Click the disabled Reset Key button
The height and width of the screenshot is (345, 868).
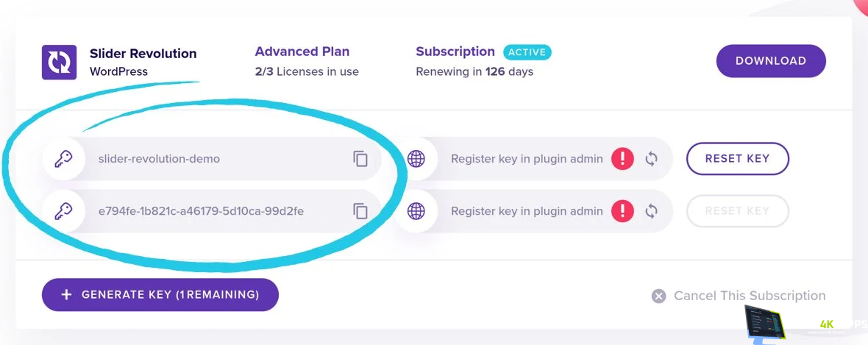pyautogui.click(x=737, y=211)
